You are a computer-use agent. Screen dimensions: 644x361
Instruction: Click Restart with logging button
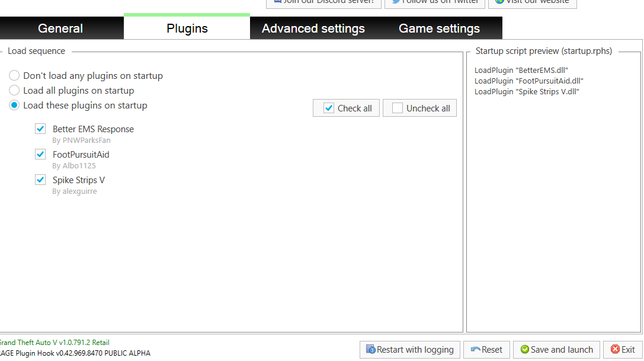tap(410, 350)
